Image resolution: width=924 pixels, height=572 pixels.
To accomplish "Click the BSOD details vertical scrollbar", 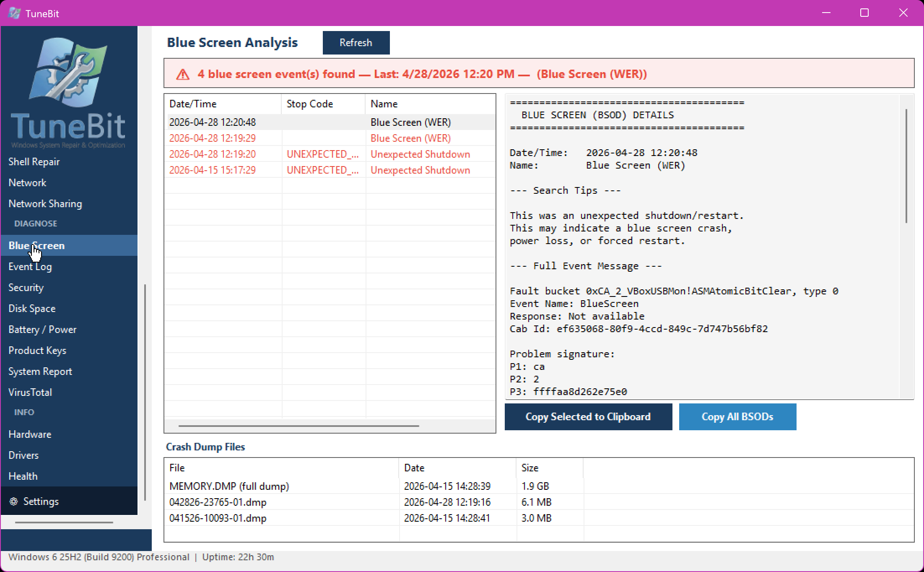I will click(x=906, y=166).
